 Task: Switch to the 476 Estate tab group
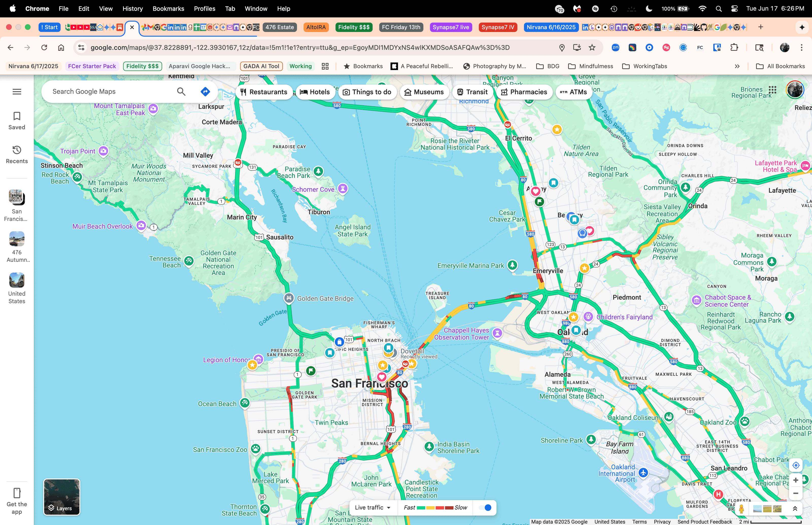coord(279,27)
